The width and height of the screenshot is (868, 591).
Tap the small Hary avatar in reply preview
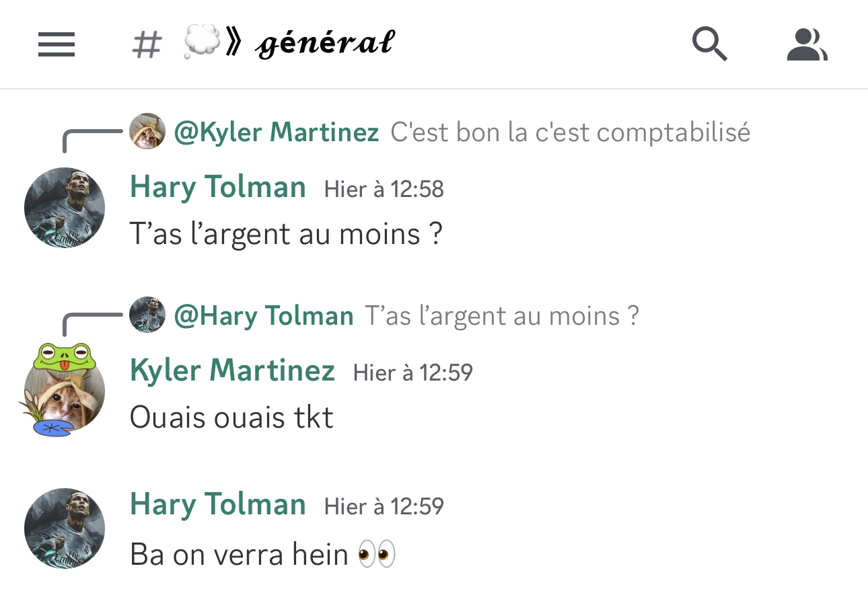pos(147,315)
